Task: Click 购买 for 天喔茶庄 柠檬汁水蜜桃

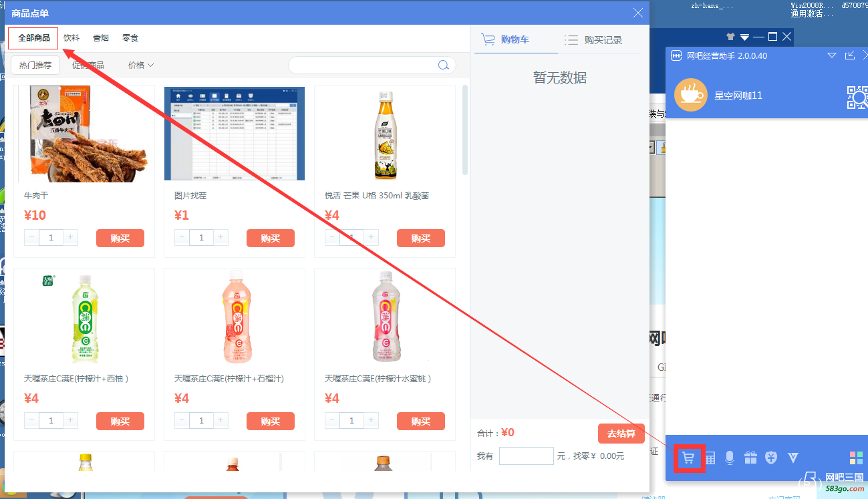Action: tap(421, 421)
